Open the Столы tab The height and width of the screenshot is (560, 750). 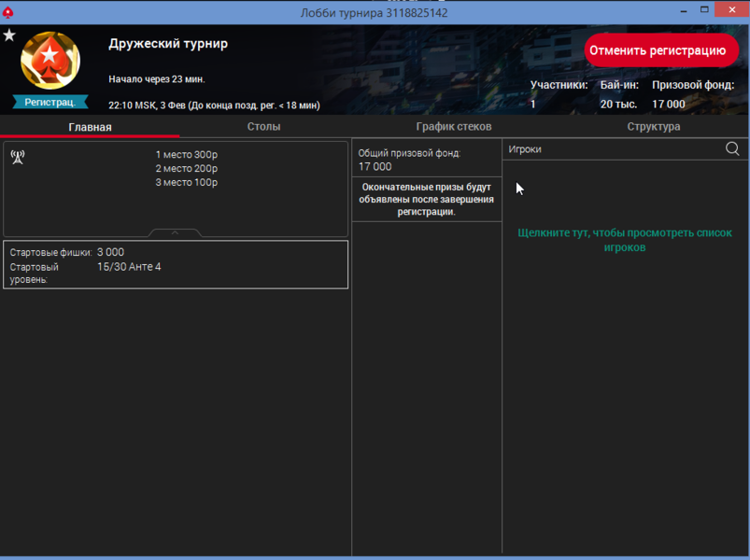coord(263,127)
